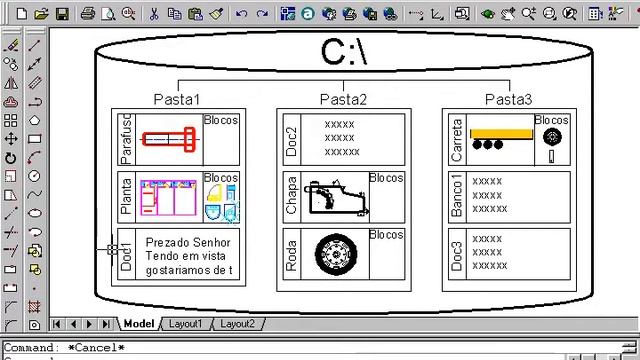
Task: Select the Offset tool
Action: point(11,102)
